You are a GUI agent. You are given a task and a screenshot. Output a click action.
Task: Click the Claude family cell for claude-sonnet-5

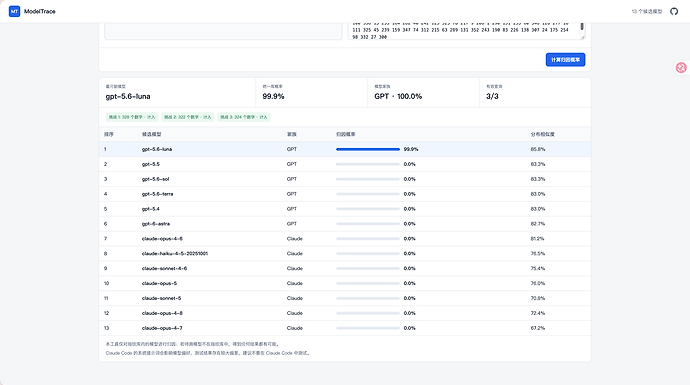click(294, 298)
